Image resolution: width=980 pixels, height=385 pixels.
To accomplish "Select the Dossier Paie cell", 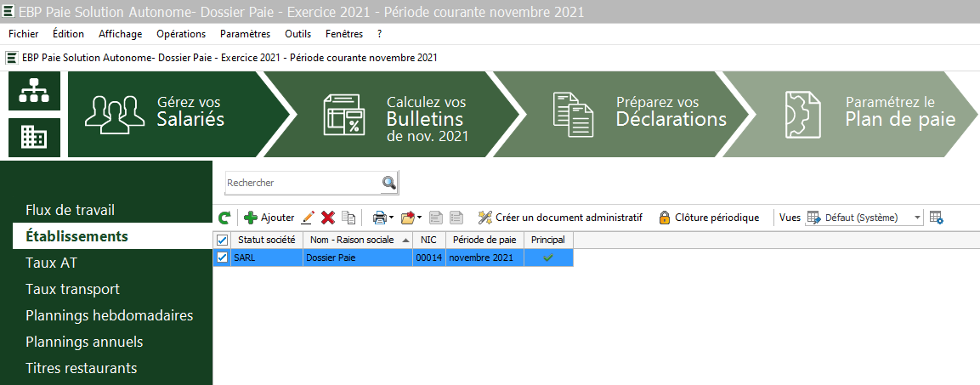I will (x=358, y=258).
